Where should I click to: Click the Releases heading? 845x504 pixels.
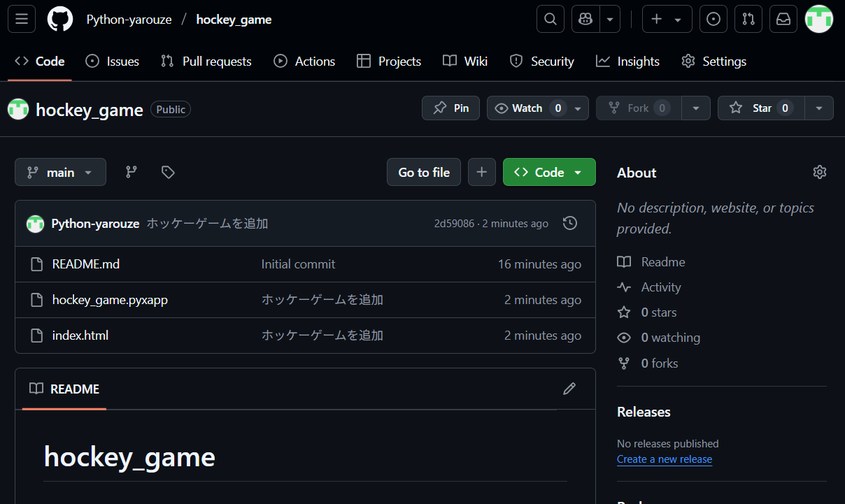click(x=644, y=412)
